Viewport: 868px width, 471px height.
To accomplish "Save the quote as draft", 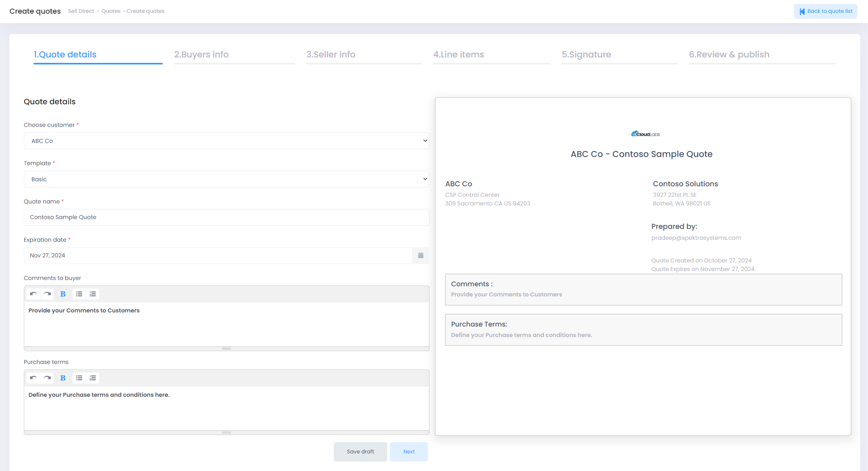I will click(360, 451).
